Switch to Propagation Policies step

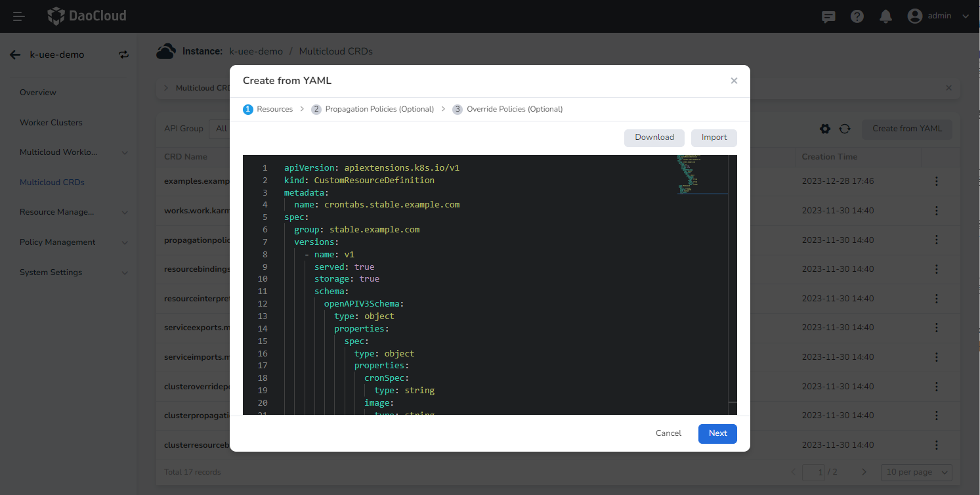[x=379, y=109]
